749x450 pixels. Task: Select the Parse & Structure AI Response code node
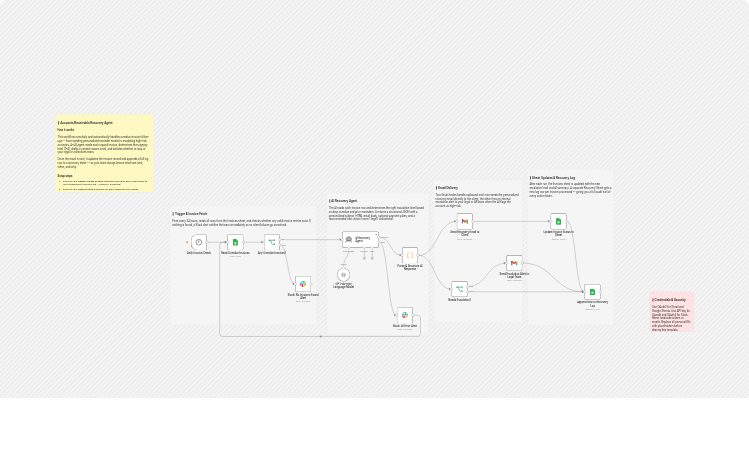point(410,256)
